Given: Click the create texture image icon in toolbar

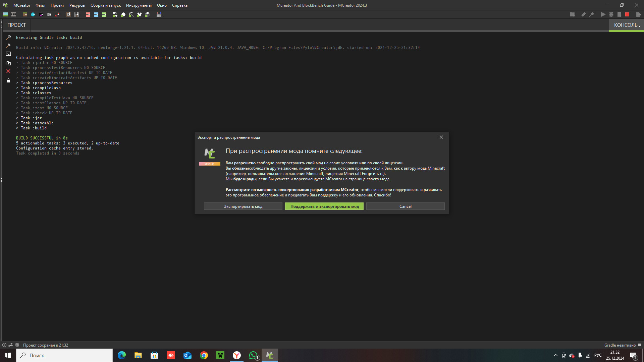Looking at the screenshot, I should coord(5,14).
